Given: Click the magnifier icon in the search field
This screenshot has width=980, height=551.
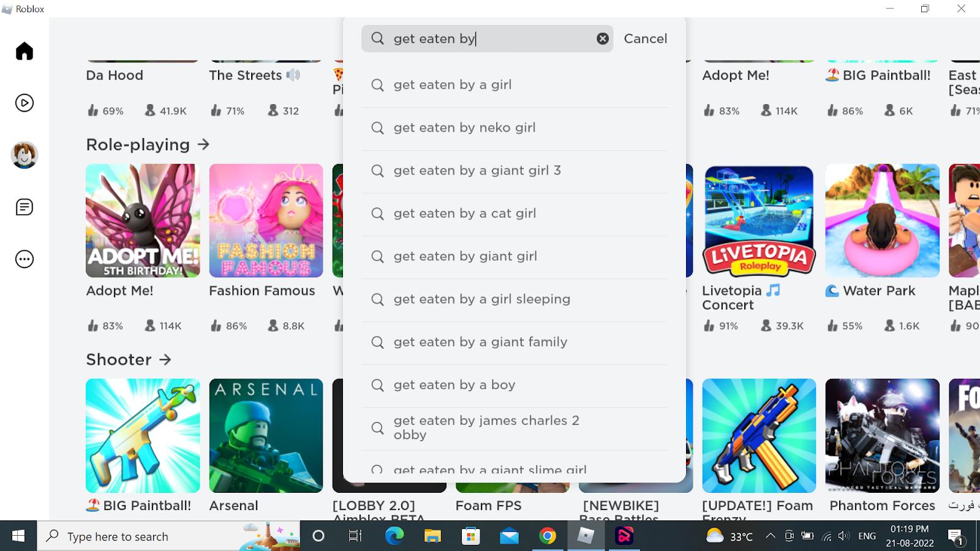Looking at the screenshot, I should pos(378,39).
